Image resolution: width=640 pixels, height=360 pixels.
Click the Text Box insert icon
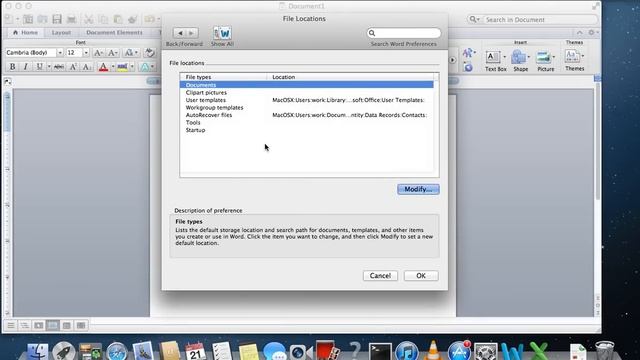click(493, 57)
